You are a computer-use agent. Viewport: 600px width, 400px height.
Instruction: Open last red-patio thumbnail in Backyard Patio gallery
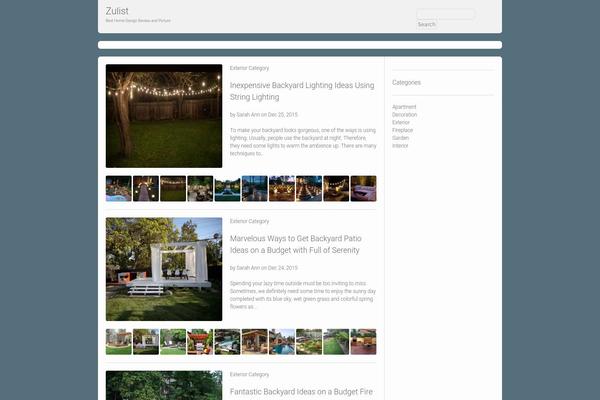(x=363, y=341)
